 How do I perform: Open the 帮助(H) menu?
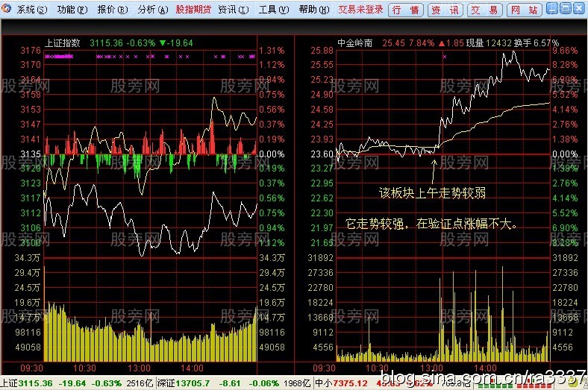coord(314,10)
